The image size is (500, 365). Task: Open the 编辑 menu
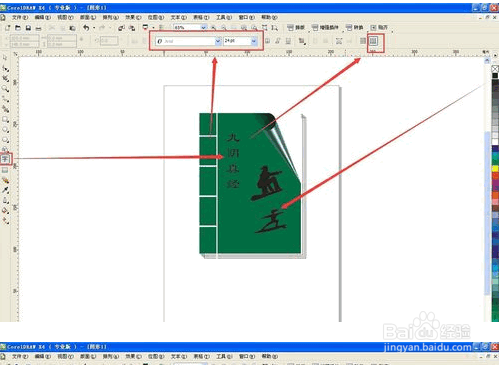coord(42,17)
